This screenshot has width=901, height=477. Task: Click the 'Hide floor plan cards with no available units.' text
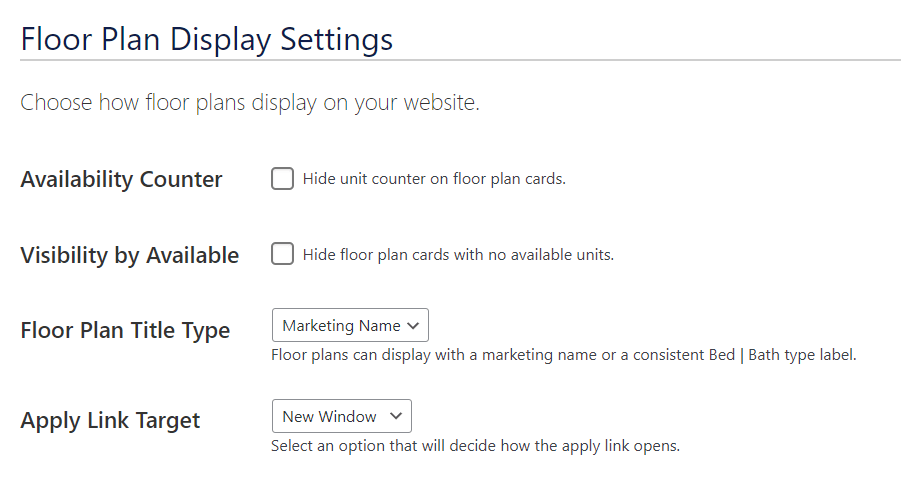[459, 255]
